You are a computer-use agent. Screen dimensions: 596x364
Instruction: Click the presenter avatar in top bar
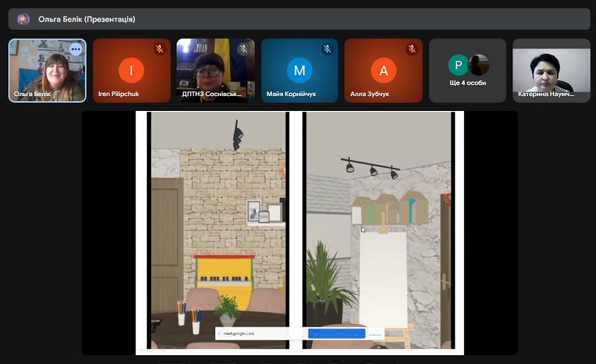(24, 19)
